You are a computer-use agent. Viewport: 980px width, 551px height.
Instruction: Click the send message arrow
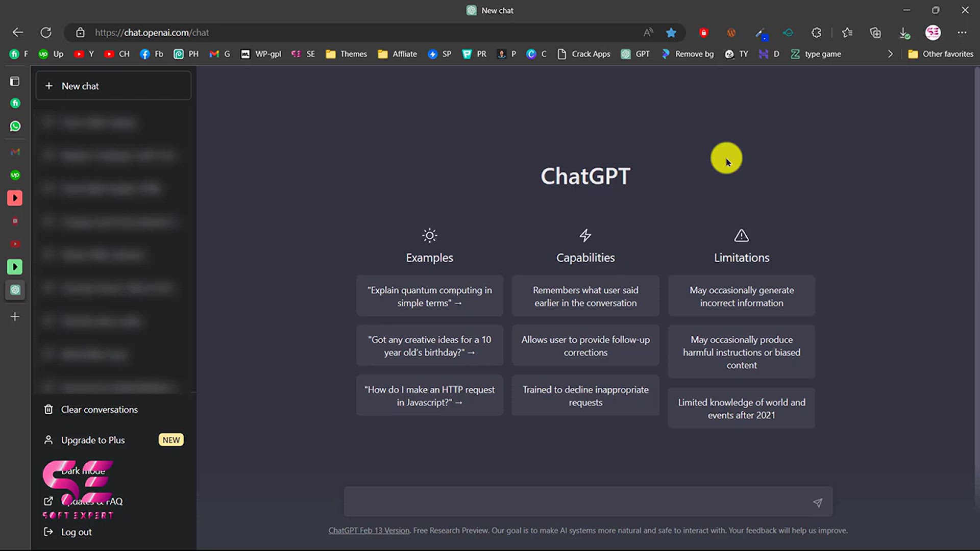818,503
